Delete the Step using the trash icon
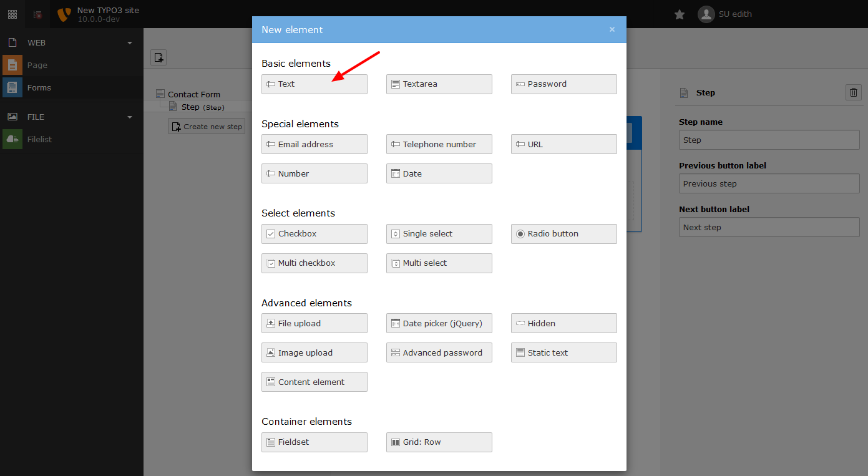This screenshot has height=476, width=868. pos(853,92)
